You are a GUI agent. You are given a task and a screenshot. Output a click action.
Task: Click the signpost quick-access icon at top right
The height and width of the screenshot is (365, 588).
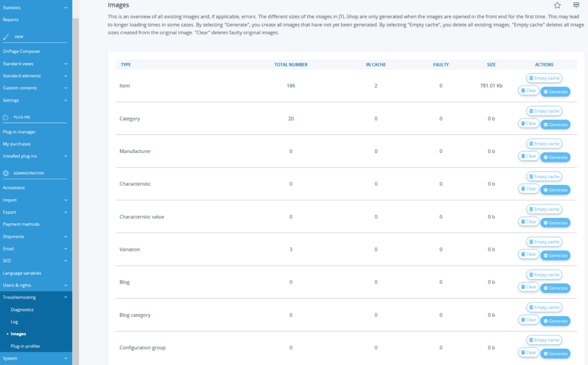click(577, 5)
